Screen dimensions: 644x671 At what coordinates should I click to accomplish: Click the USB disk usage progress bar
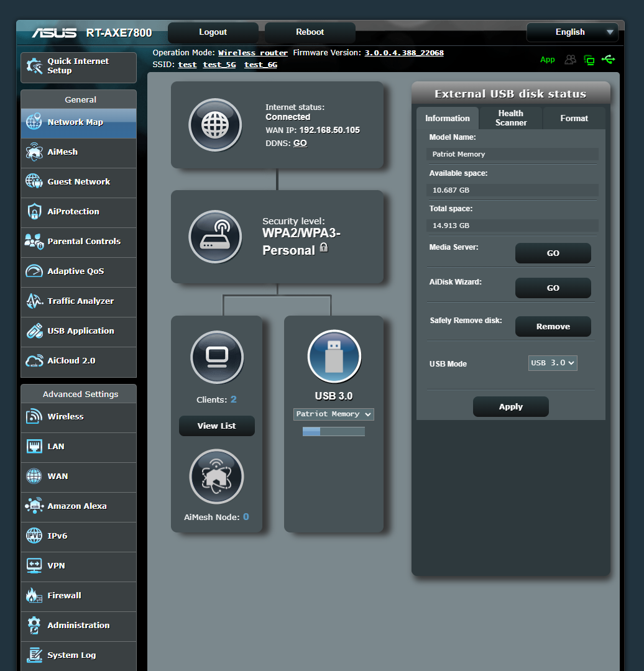pos(334,431)
